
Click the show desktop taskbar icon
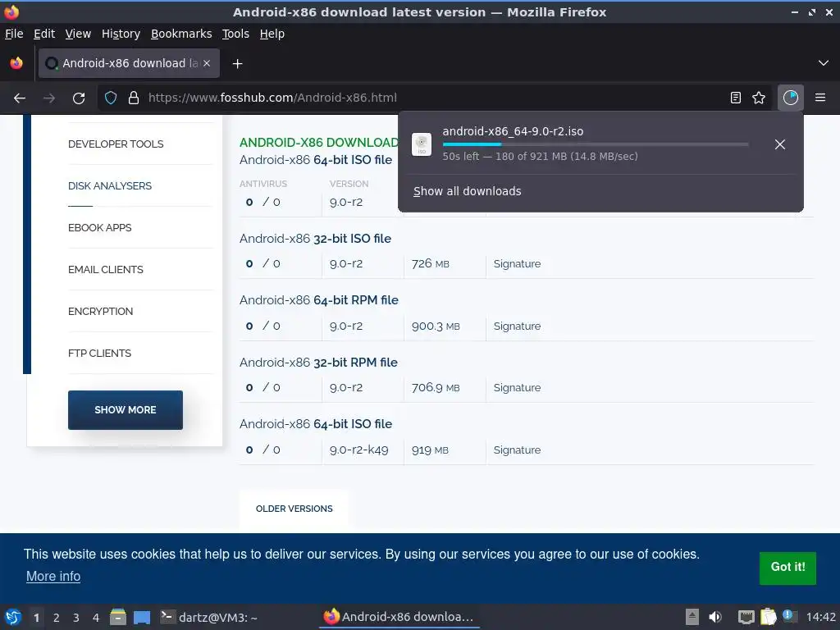[142, 617]
